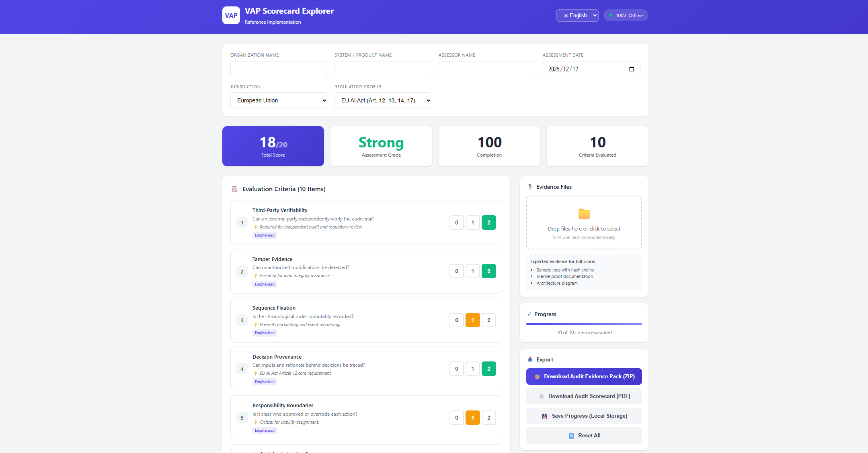Open the language English dropdown
The width and height of the screenshot is (868, 453).
577,16
